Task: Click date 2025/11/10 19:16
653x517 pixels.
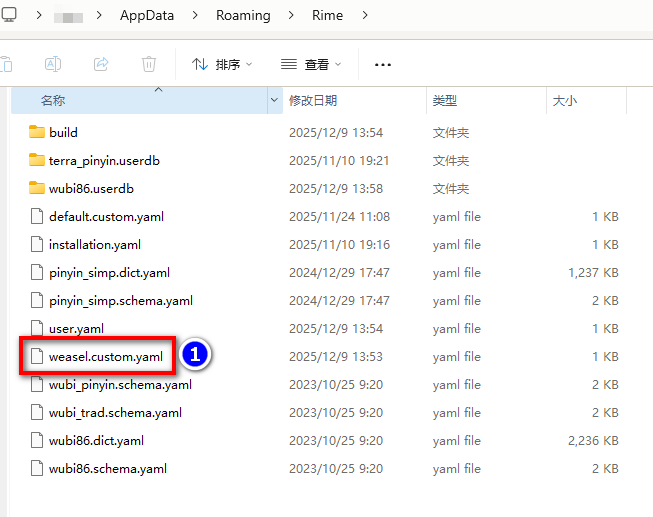Action: pos(339,245)
